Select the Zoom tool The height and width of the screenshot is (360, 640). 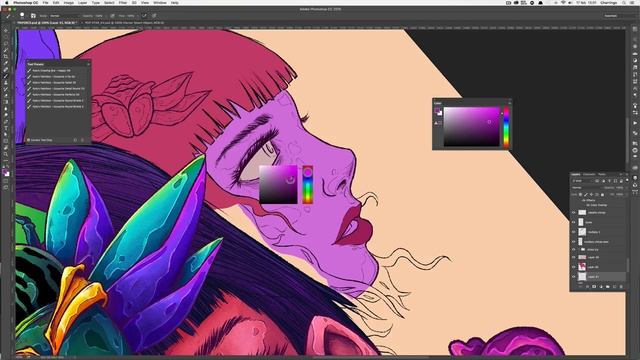point(6,154)
